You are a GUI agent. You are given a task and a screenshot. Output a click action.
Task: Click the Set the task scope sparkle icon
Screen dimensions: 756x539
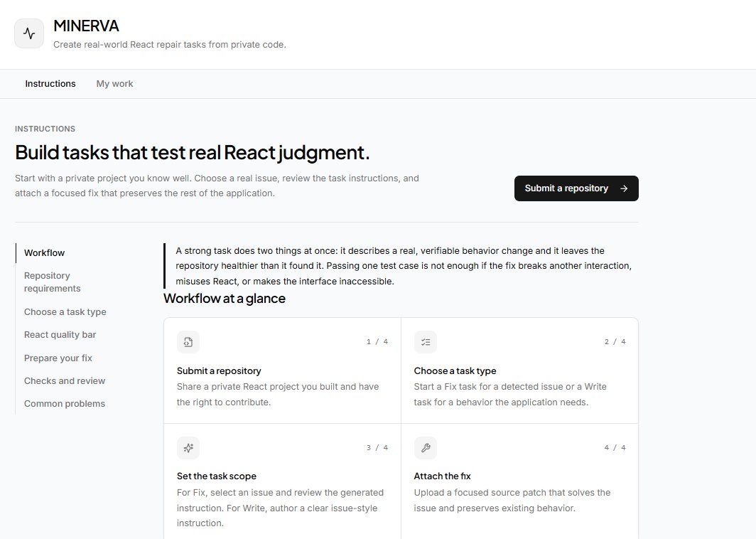(188, 448)
